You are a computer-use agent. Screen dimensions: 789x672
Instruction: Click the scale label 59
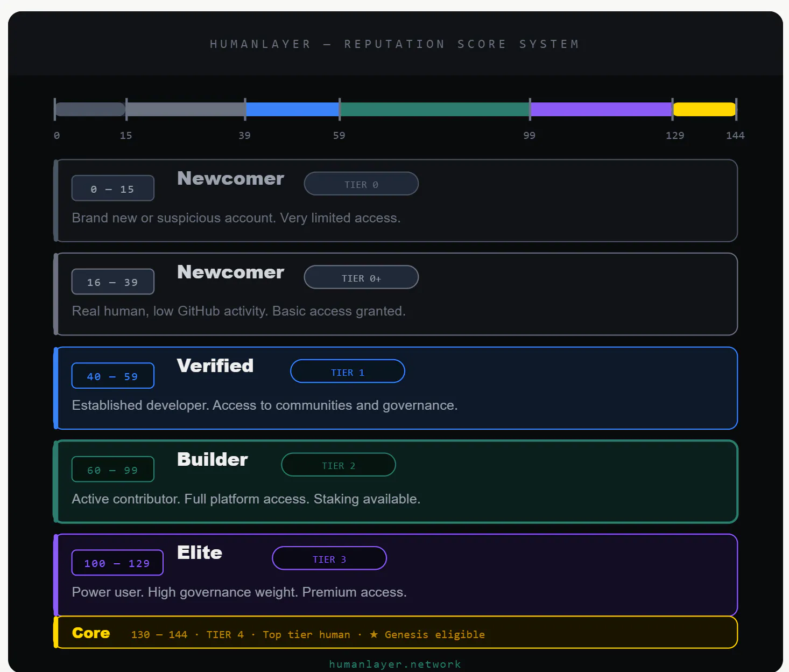coord(339,136)
